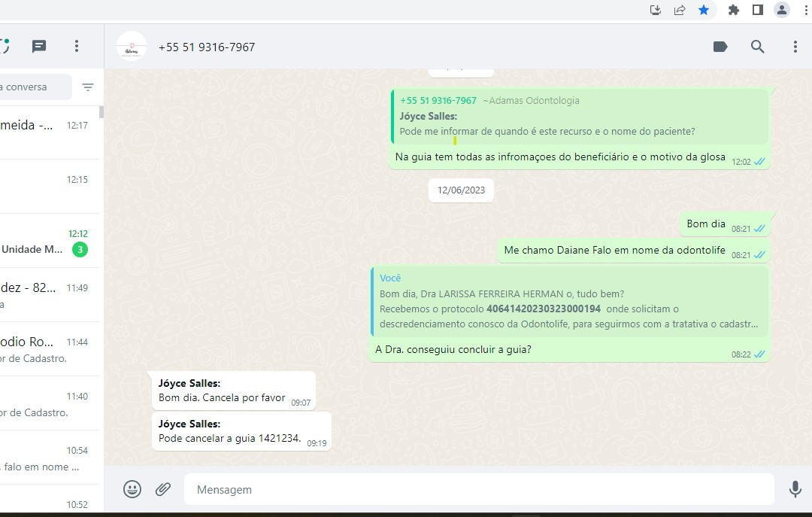Select 'Pode cancelar a guia 1421234' message
The height and width of the screenshot is (517, 812).
click(x=241, y=431)
